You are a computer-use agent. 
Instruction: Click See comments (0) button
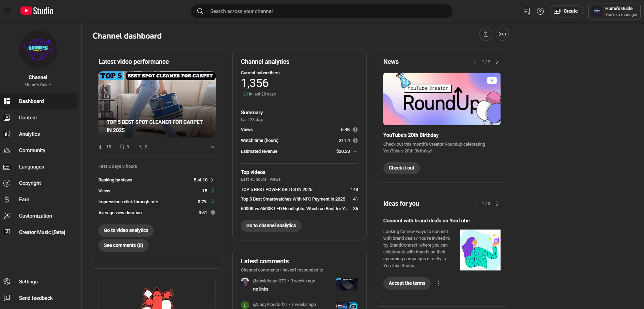click(x=123, y=246)
